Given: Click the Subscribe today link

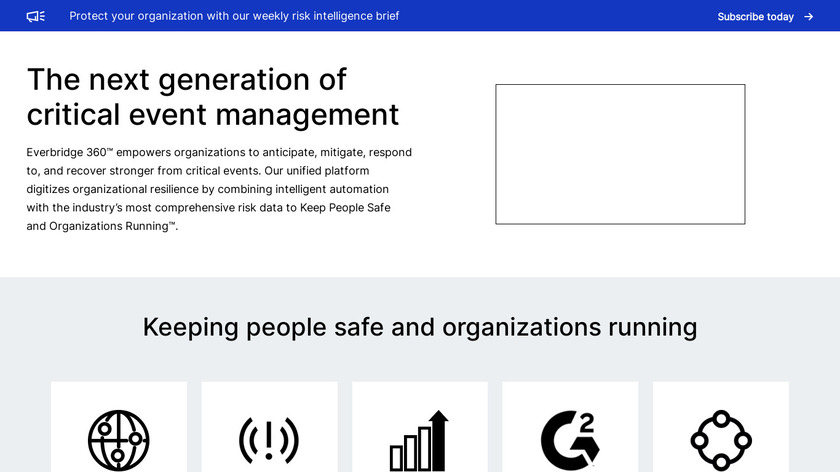Looking at the screenshot, I should click(x=755, y=17).
